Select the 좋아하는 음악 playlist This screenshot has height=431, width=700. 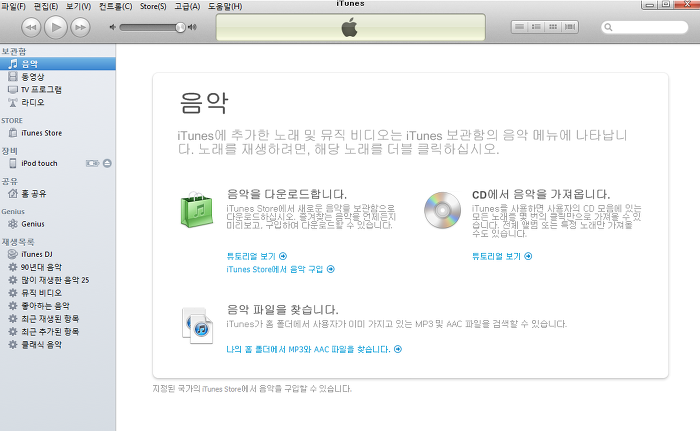[x=58, y=306]
